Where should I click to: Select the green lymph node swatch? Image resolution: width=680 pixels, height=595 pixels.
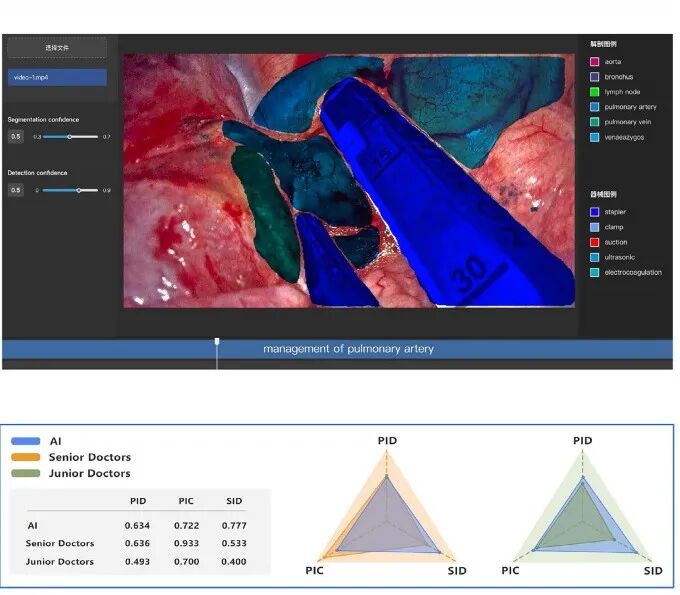(x=595, y=92)
